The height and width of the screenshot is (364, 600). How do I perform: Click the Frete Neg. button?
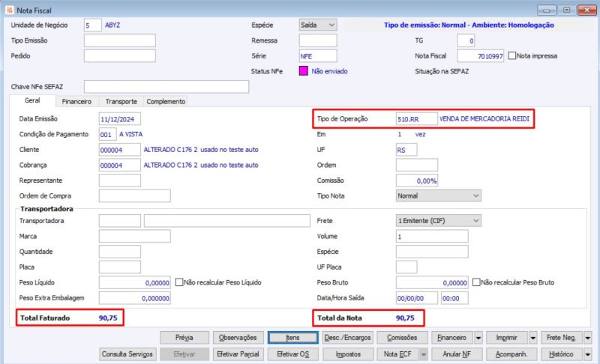(x=561, y=338)
